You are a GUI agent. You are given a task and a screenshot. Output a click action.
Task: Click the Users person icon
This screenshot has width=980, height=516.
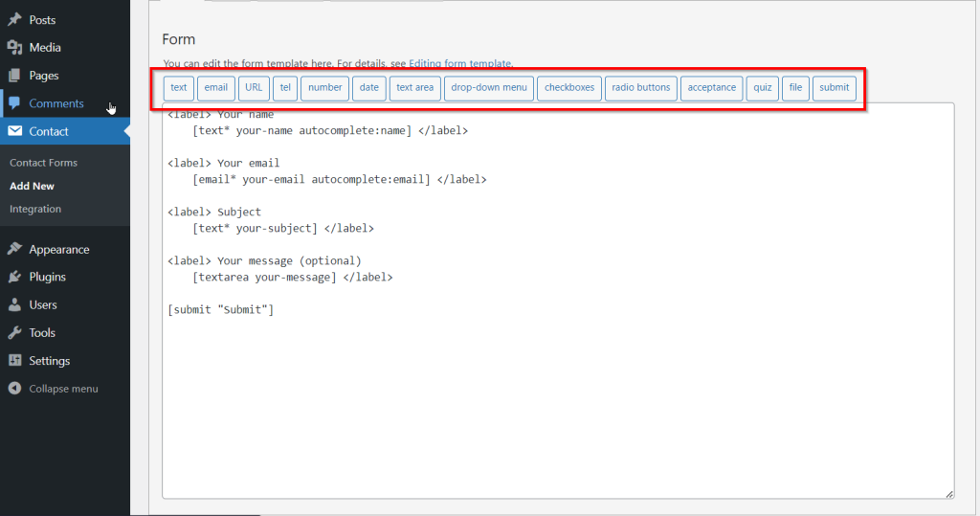(x=14, y=305)
